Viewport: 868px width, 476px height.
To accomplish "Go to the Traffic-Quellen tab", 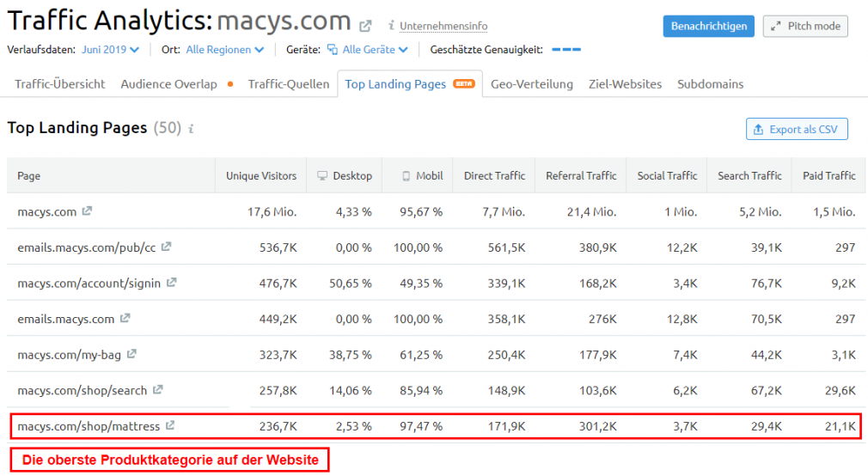I will pyautogui.click(x=289, y=84).
